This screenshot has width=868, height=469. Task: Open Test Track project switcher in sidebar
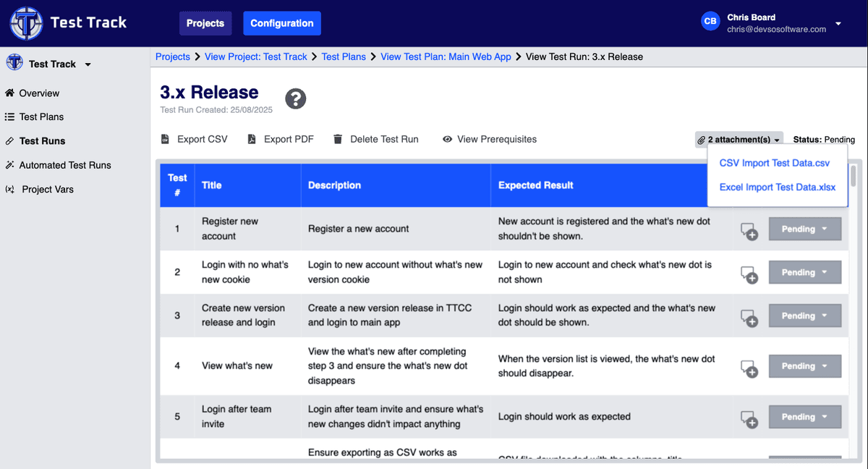(51, 64)
